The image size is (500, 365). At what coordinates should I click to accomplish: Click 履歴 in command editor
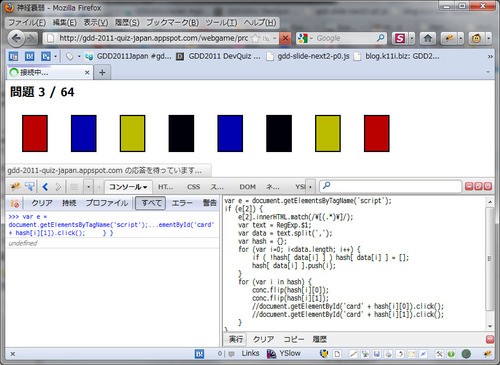pos(319,339)
